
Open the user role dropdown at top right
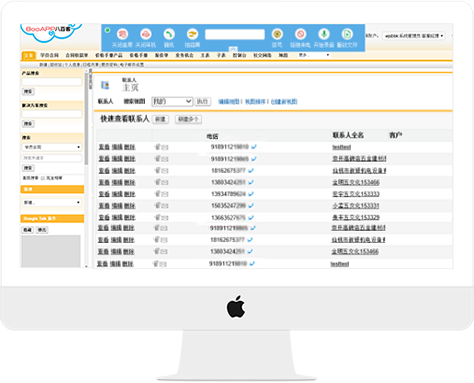click(x=414, y=36)
